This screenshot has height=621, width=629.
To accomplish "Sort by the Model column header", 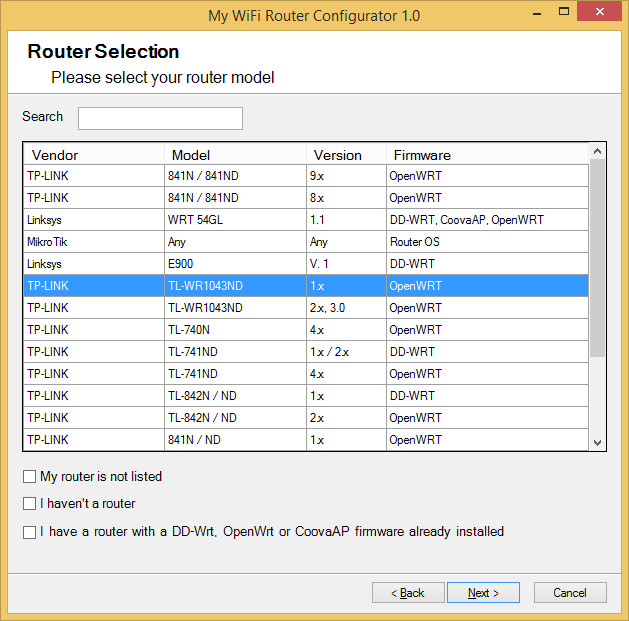I will [x=235, y=155].
